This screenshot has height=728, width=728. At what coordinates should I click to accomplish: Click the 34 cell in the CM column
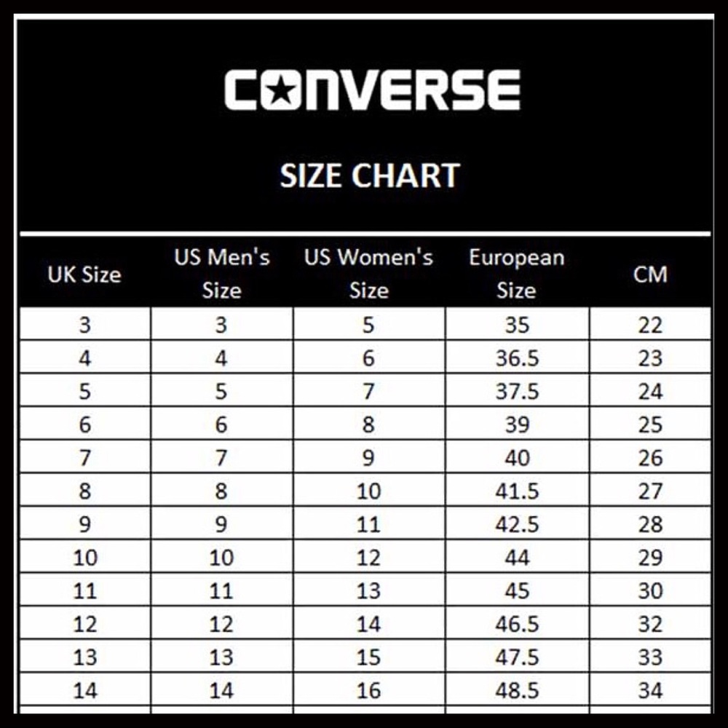pos(650,690)
